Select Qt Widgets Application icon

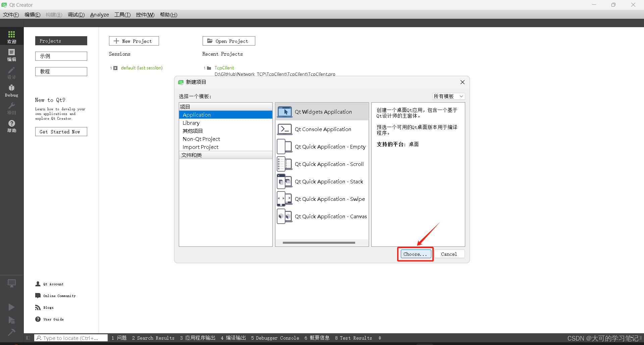(284, 112)
